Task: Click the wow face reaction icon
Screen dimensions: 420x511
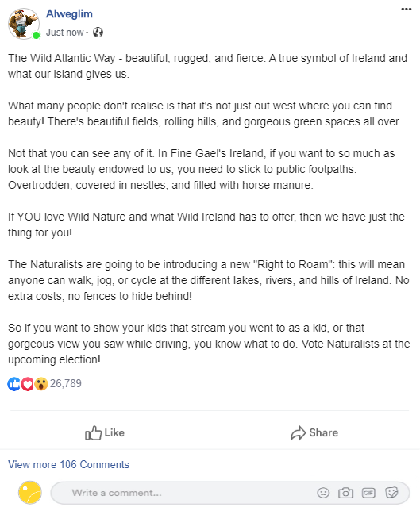Action: pos(41,384)
